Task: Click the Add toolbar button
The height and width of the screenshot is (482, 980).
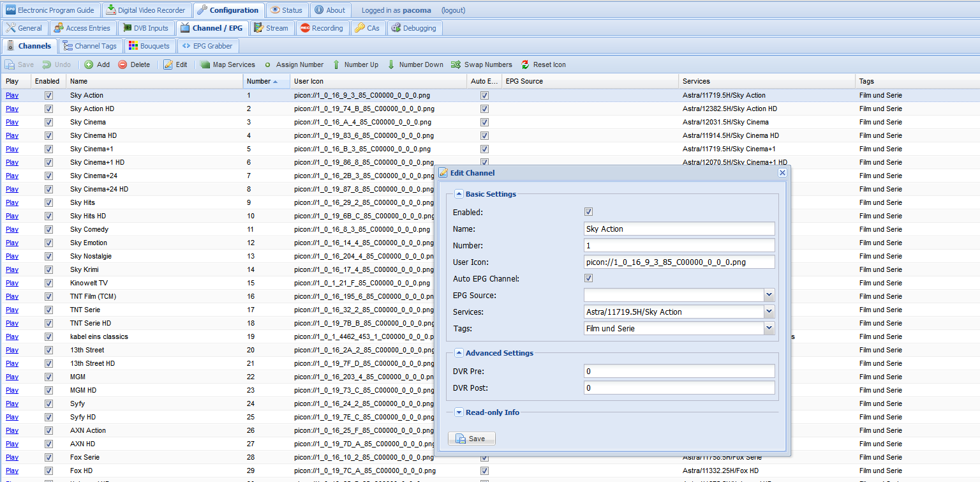Action: coord(97,64)
